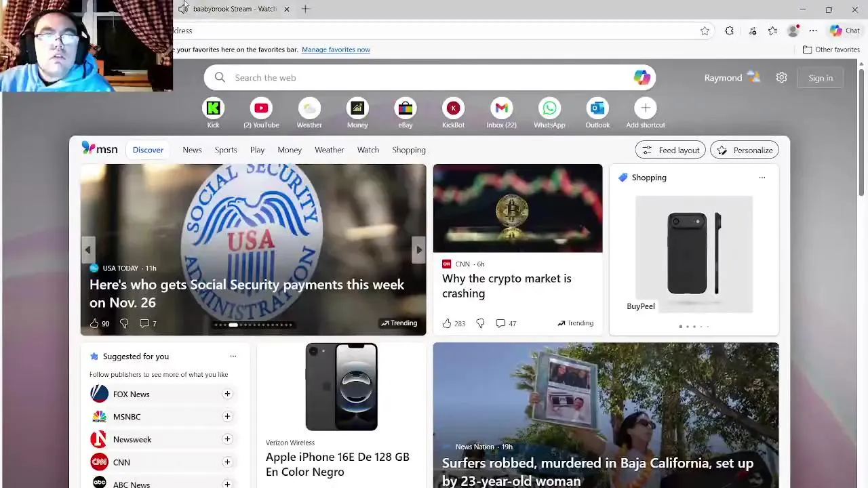Click Manage favorites now link
Viewport: 868px width, 488px height.
336,49
